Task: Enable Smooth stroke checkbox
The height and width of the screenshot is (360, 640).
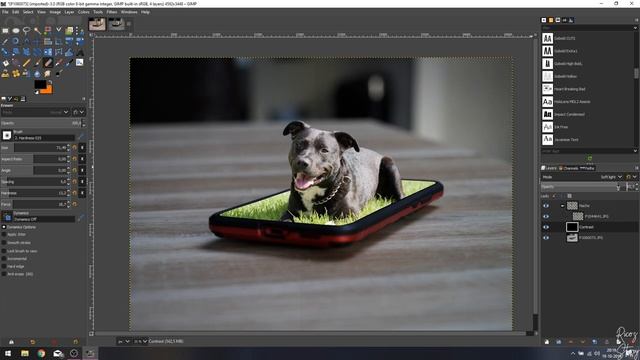Action: coord(4,243)
